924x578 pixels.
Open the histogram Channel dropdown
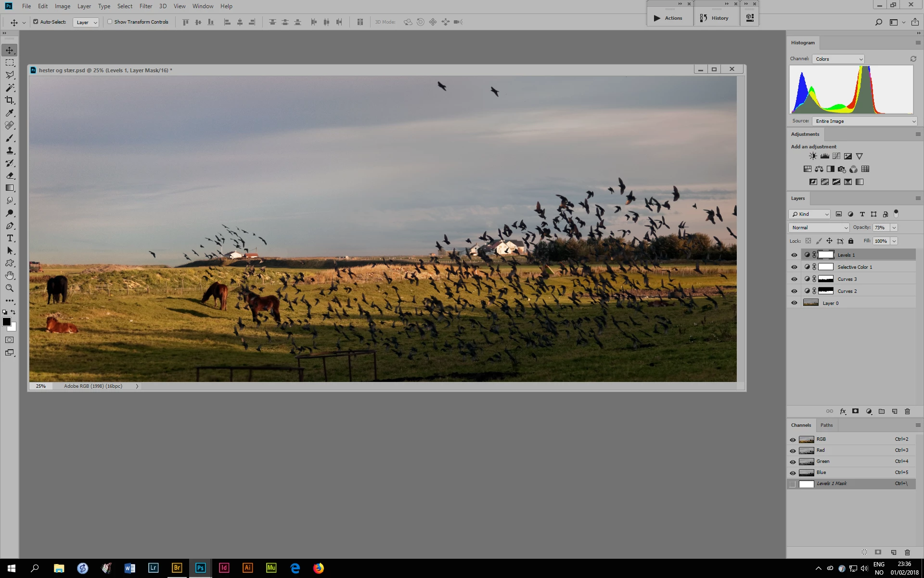838,59
